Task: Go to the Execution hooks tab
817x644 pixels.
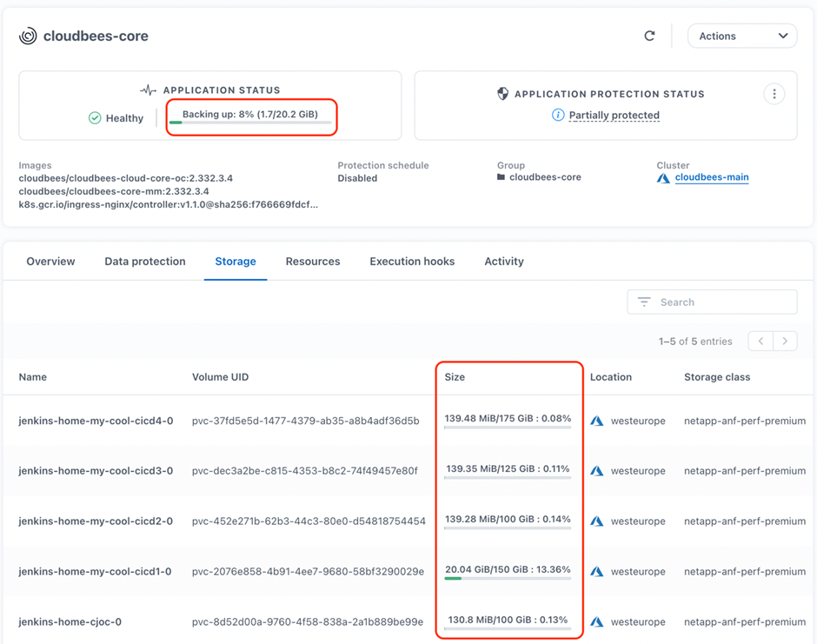Action: click(x=412, y=262)
